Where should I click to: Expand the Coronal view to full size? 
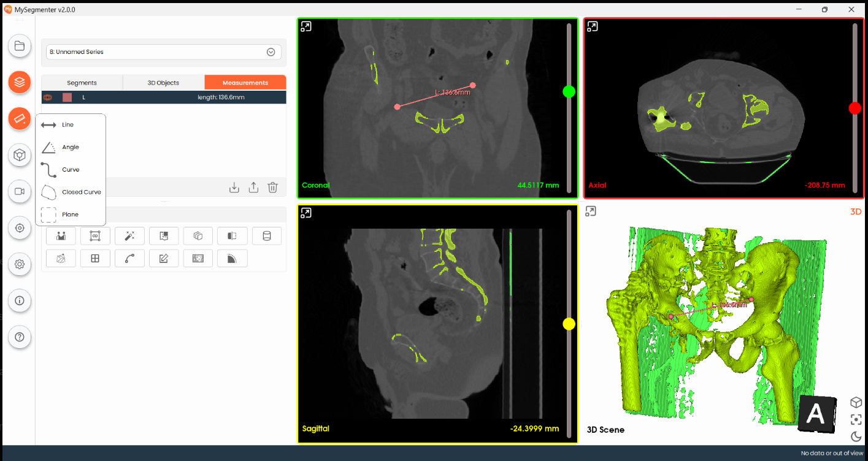(305, 26)
